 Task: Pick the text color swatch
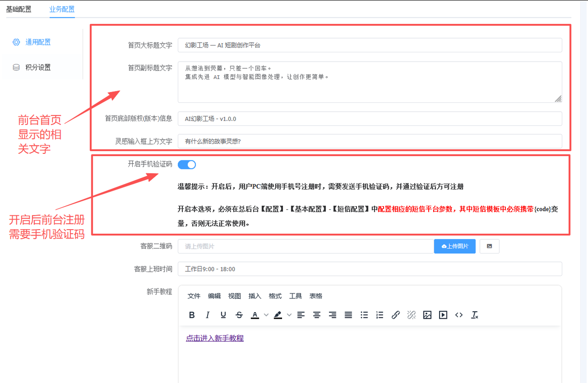[254, 315]
